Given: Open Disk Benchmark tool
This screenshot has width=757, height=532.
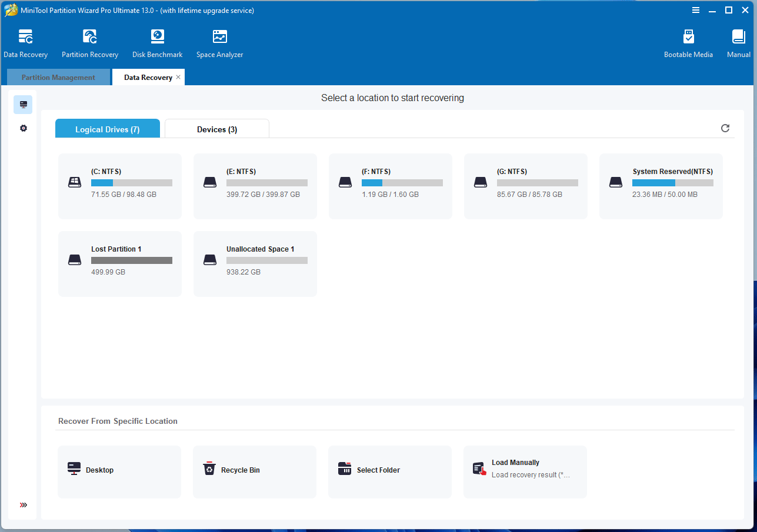Looking at the screenshot, I should point(157,44).
